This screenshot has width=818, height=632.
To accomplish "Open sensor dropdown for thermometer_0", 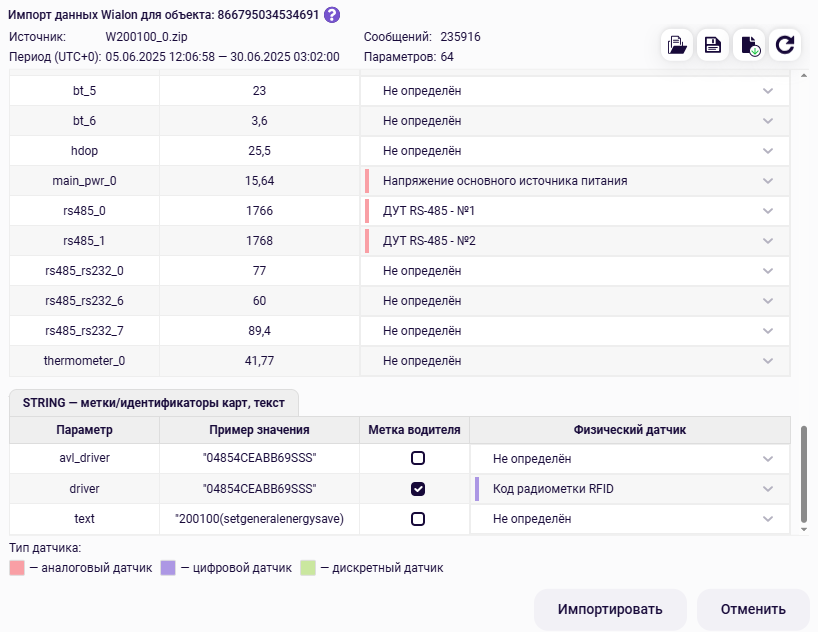I will (x=767, y=361).
